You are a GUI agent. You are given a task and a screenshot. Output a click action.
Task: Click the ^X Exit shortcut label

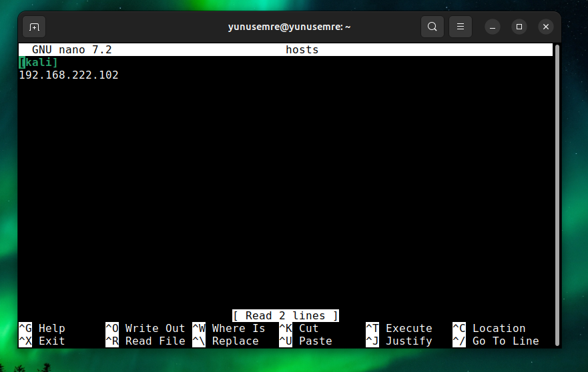pos(42,341)
